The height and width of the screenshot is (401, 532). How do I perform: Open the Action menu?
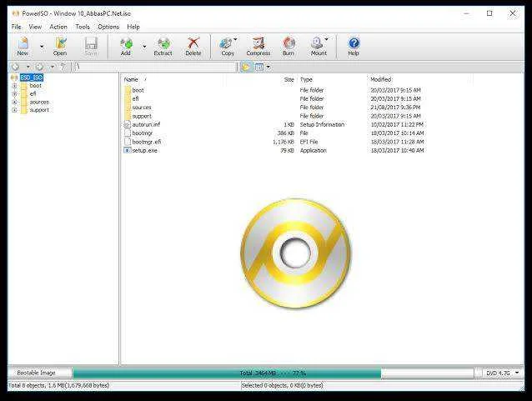(58, 27)
